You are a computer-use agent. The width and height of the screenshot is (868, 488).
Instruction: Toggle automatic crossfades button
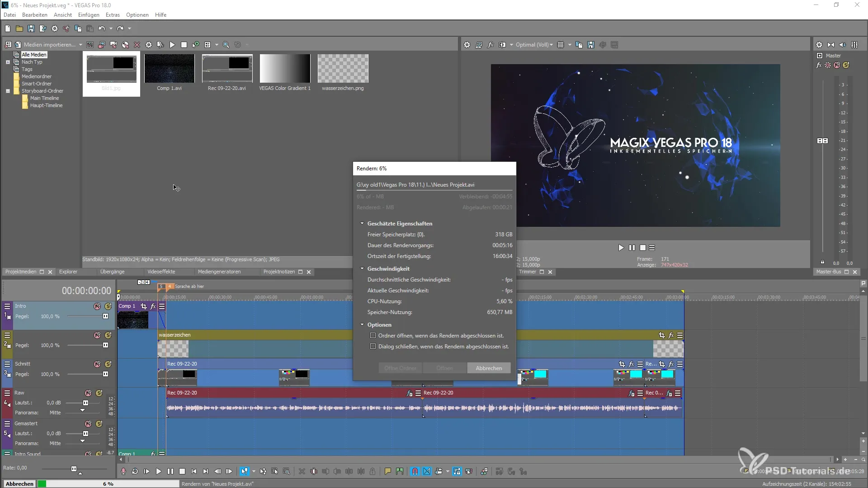427,471
